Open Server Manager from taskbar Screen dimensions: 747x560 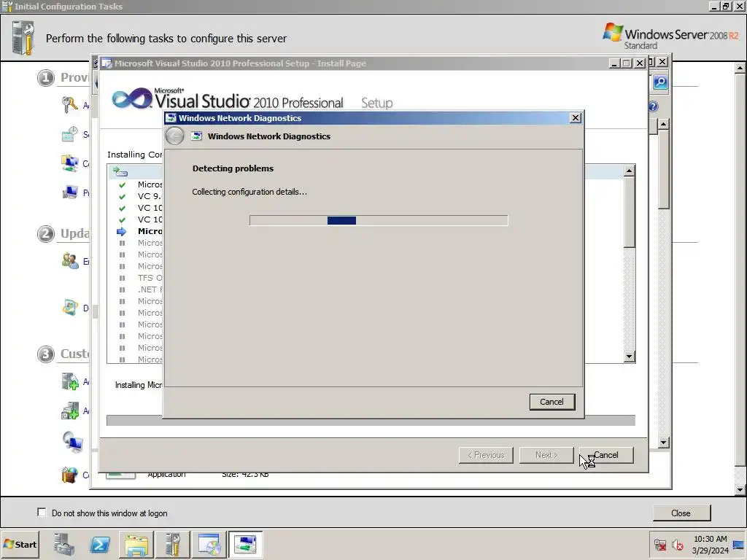64,544
